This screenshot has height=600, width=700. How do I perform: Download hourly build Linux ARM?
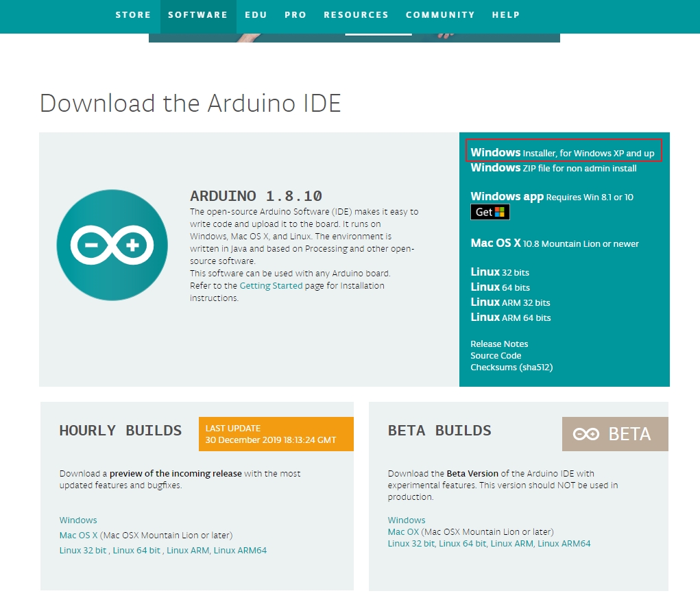click(x=187, y=550)
